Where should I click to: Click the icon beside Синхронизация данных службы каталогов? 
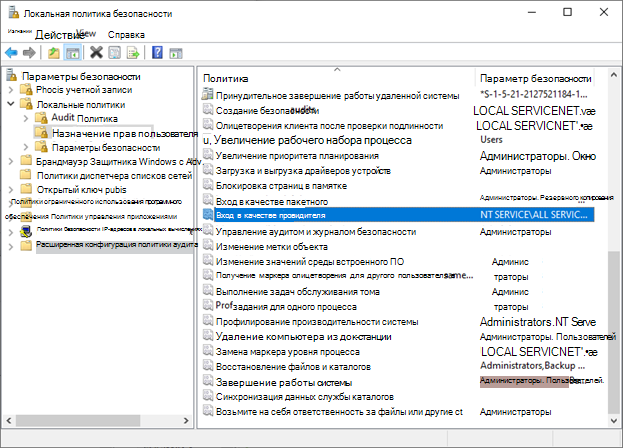tap(207, 396)
